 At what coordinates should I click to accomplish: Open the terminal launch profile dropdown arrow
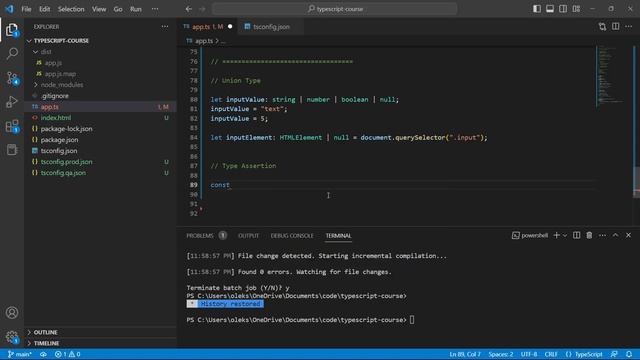(565, 235)
